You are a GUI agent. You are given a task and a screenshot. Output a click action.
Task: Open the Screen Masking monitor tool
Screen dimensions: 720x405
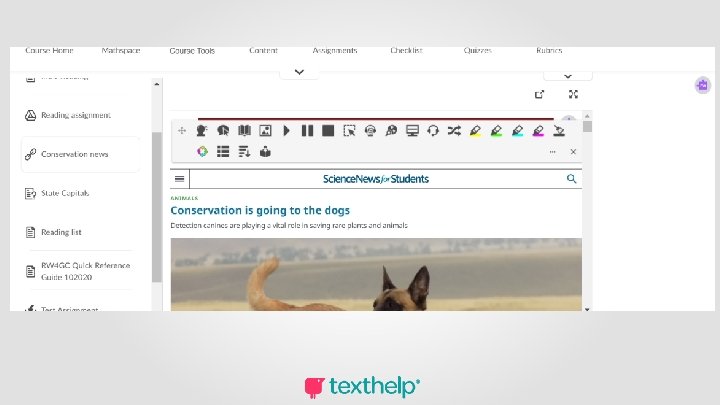(412, 131)
